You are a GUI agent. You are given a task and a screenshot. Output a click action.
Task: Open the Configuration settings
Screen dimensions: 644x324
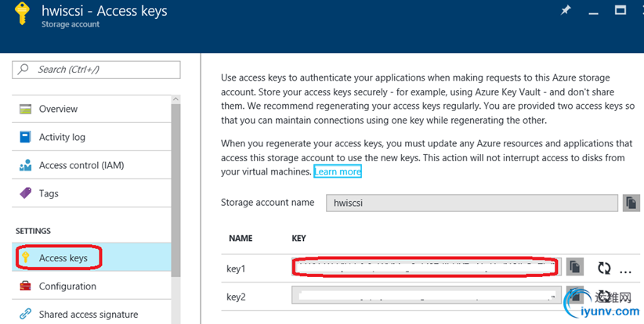[x=67, y=286]
